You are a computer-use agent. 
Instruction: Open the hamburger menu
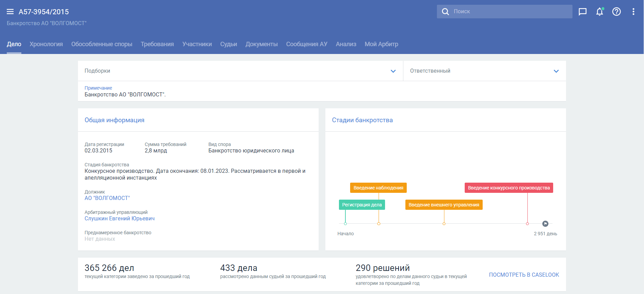tap(10, 12)
